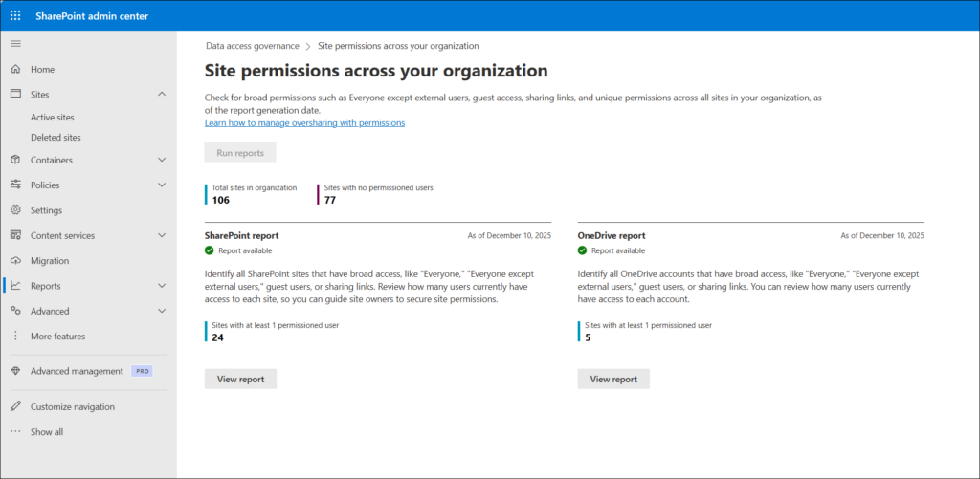The width and height of the screenshot is (980, 479).
Task: Open the app launcher waffle icon
Action: (15, 15)
